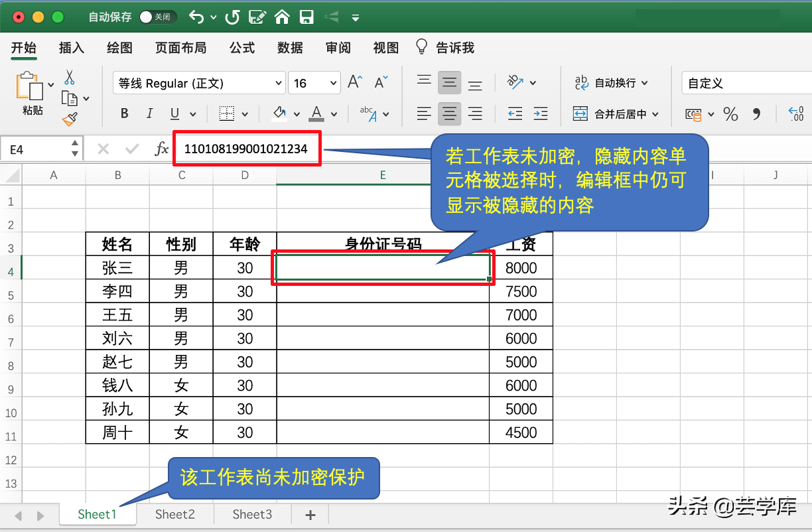Click the Format Painter brush icon
The image size is (812, 532).
70,119
